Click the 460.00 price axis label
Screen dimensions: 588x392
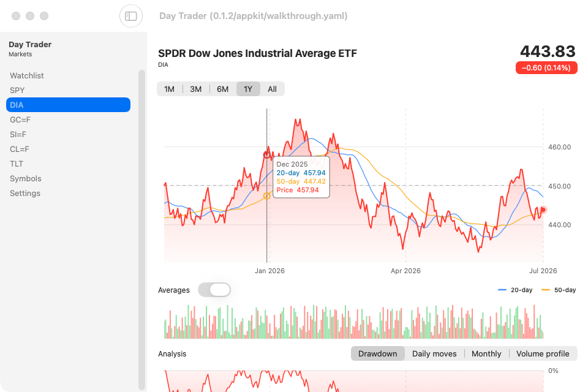[559, 147]
